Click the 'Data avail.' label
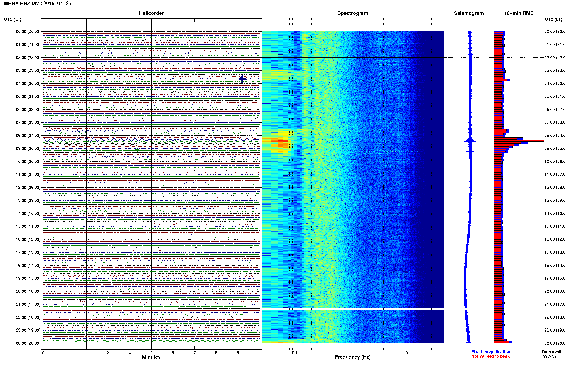 click(552, 352)
